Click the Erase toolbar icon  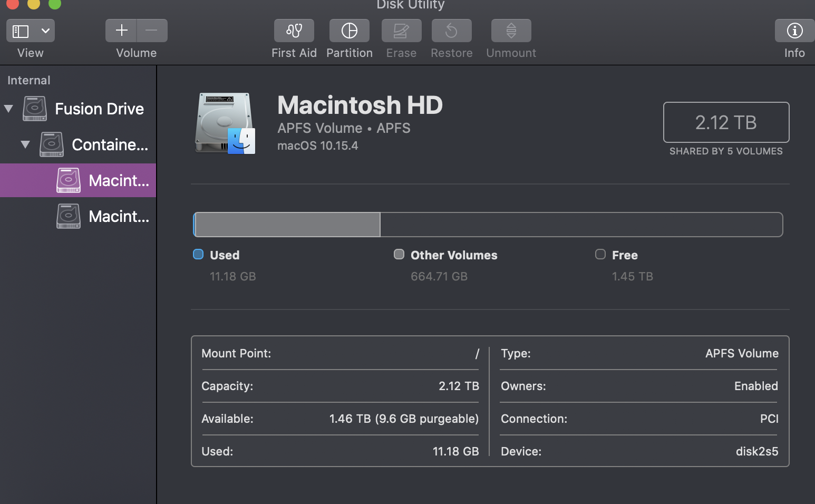pyautogui.click(x=401, y=31)
